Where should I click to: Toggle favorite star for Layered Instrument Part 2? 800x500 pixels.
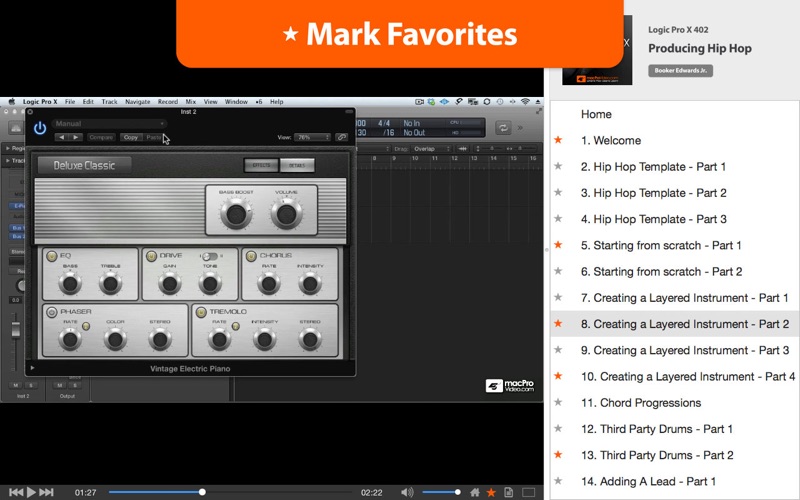click(x=559, y=323)
